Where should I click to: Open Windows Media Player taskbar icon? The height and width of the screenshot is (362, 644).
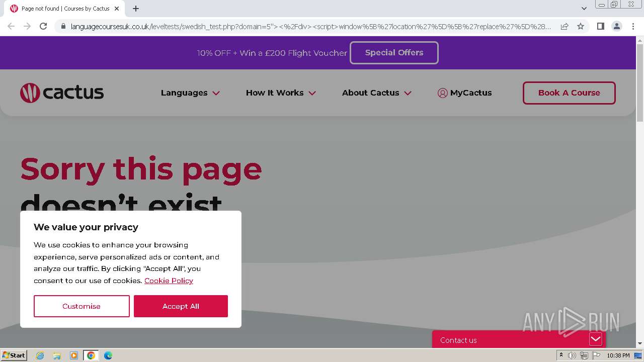coord(74,355)
